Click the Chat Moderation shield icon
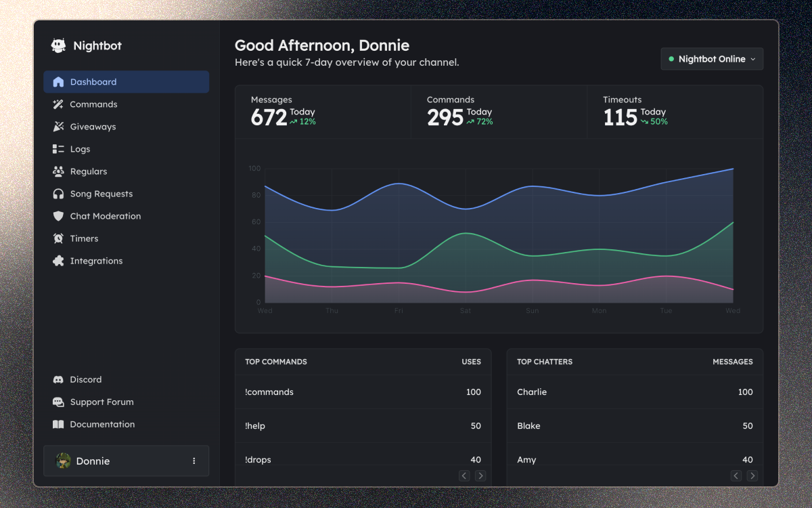Viewport: 812px width, 508px height. click(x=58, y=216)
